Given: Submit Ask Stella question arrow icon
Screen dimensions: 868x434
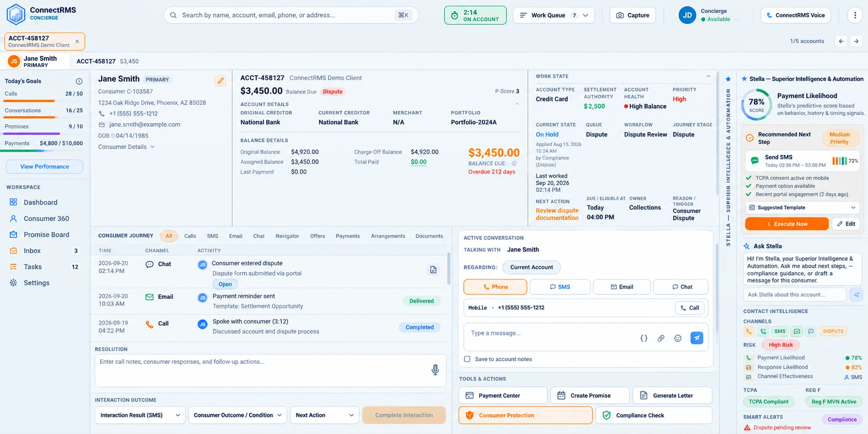Looking at the screenshot, I should [x=856, y=295].
